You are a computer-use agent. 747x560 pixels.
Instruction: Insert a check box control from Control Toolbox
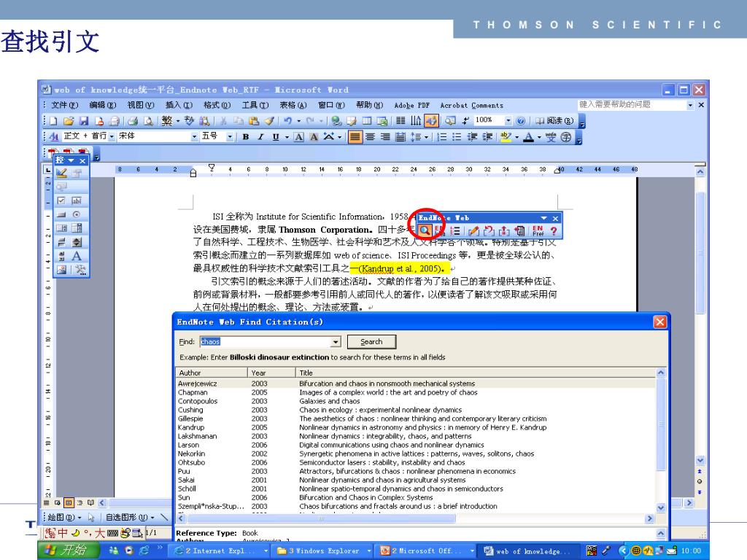coord(61,201)
